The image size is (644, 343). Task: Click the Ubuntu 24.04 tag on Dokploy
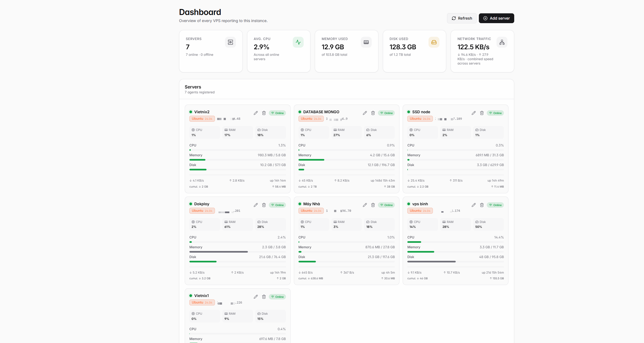pos(202,211)
